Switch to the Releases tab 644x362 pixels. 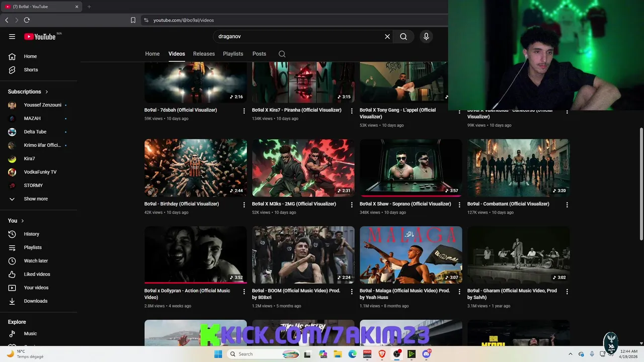click(204, 54)
